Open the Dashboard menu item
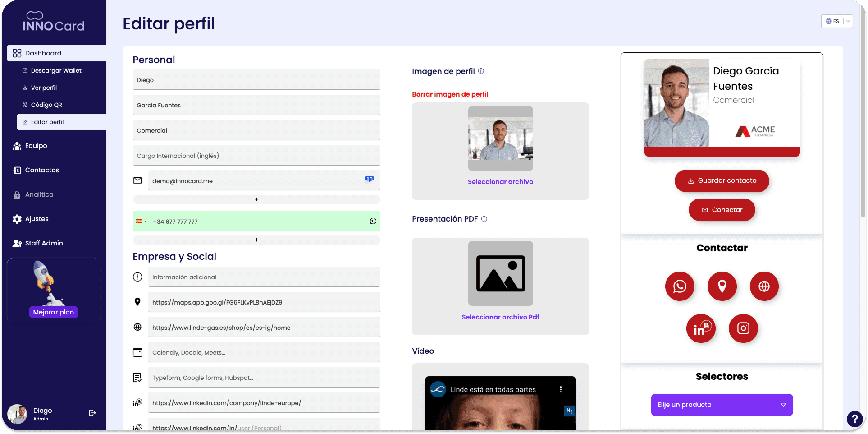 pyautogui.click(x=57, y=53)
